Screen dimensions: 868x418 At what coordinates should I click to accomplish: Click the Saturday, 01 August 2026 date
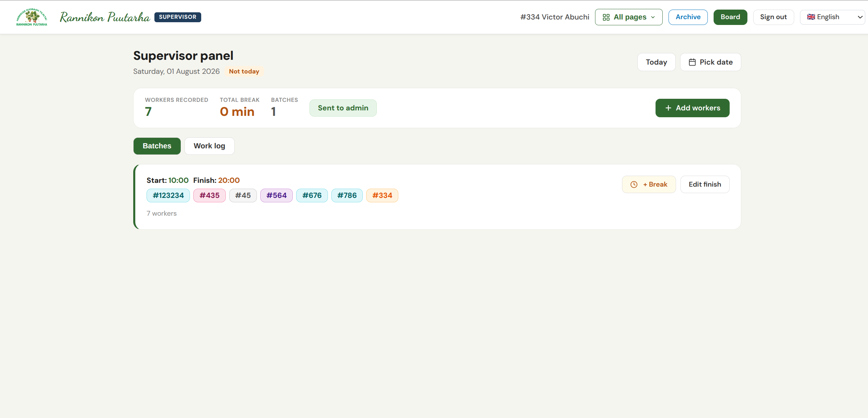tap(176, 71)
